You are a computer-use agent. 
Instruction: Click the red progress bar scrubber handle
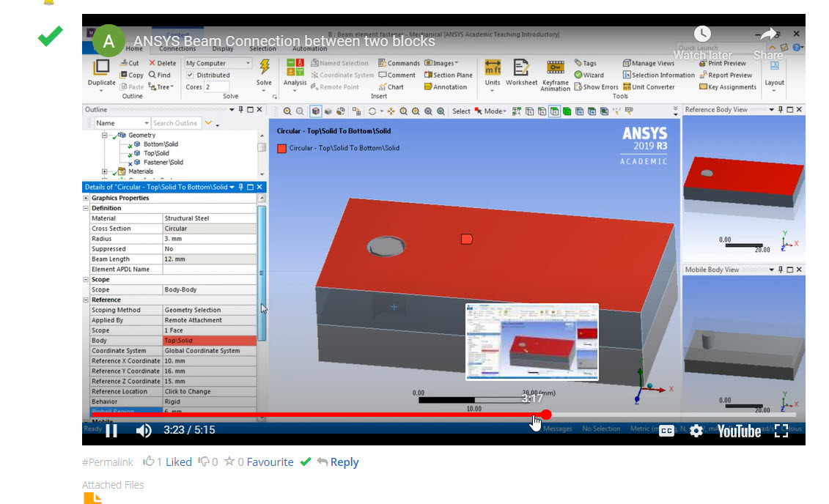546,415
